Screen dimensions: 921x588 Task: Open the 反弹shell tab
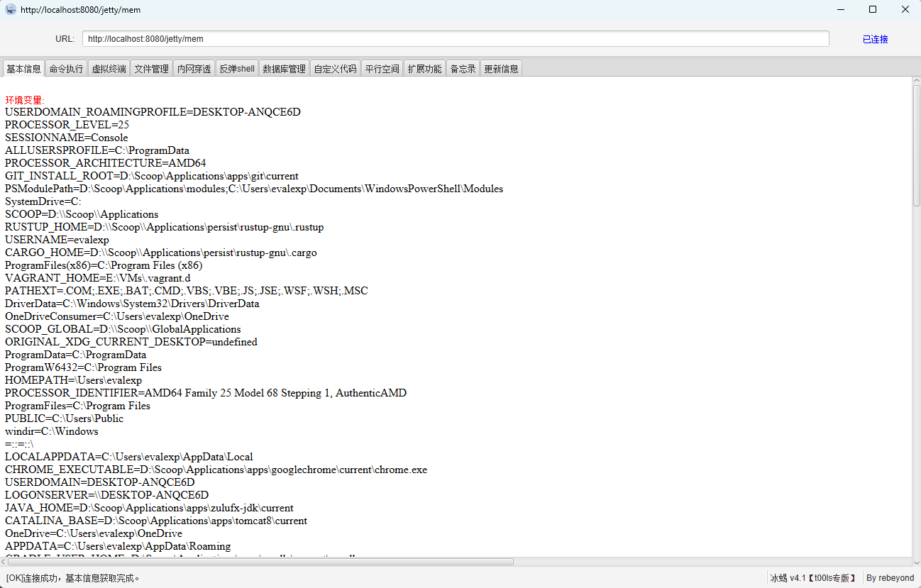coord(237,69)
